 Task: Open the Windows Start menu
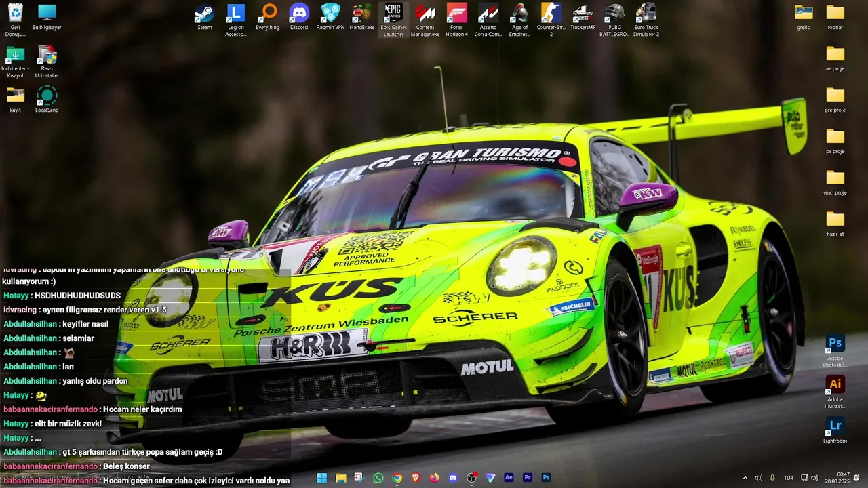[x=321, y=478]
